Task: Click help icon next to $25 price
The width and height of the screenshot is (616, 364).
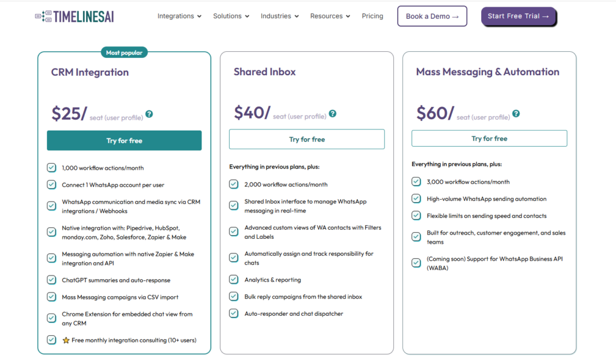Action: click(149, 114)
